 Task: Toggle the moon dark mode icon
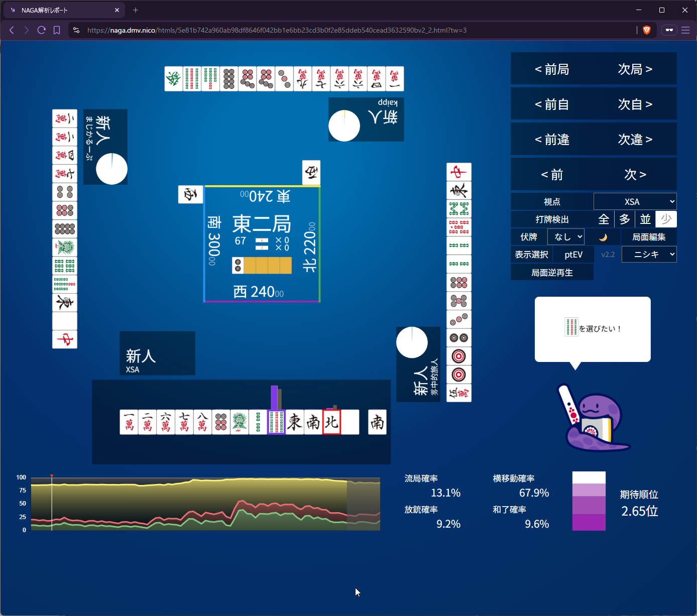click(x=603, y=237)
